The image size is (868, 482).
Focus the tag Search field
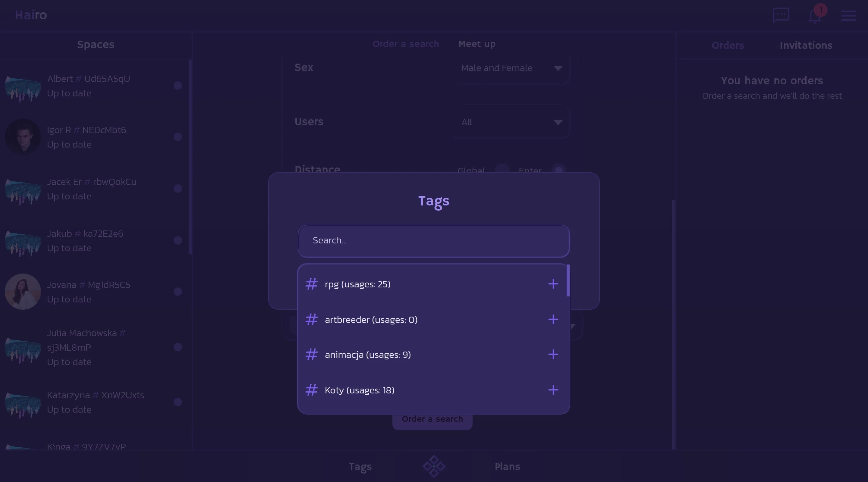click(x=434, y=241)
